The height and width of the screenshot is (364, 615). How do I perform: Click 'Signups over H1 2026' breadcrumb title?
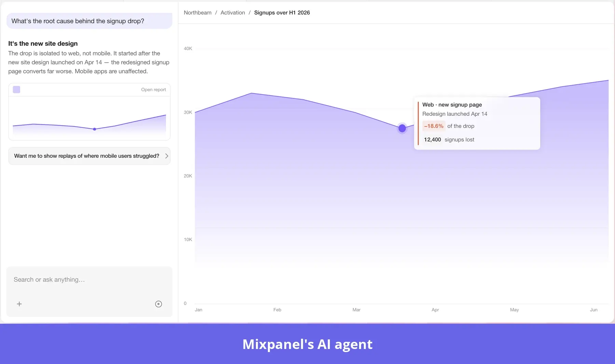[282, 13]
